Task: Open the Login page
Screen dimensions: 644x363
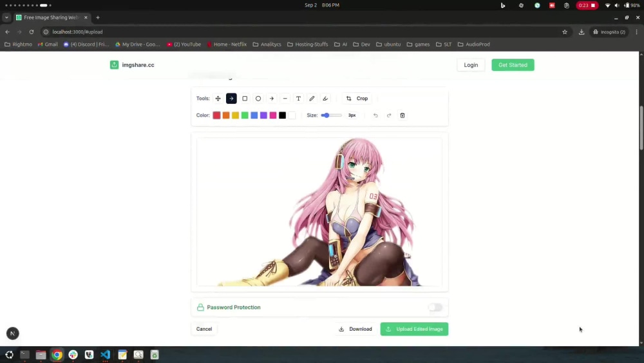Action: coord(471,65)
